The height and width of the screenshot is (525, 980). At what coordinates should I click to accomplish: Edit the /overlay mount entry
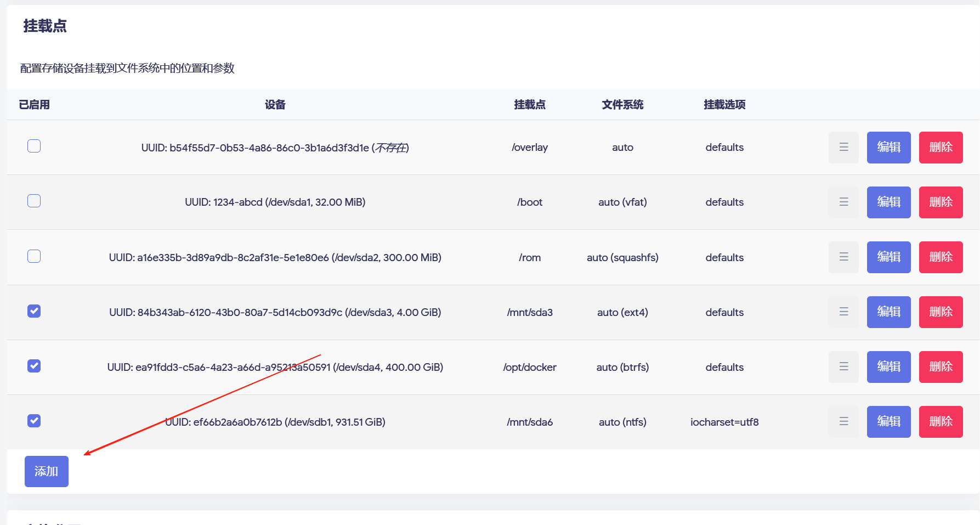pyautogui.click(x=888, y=148)
